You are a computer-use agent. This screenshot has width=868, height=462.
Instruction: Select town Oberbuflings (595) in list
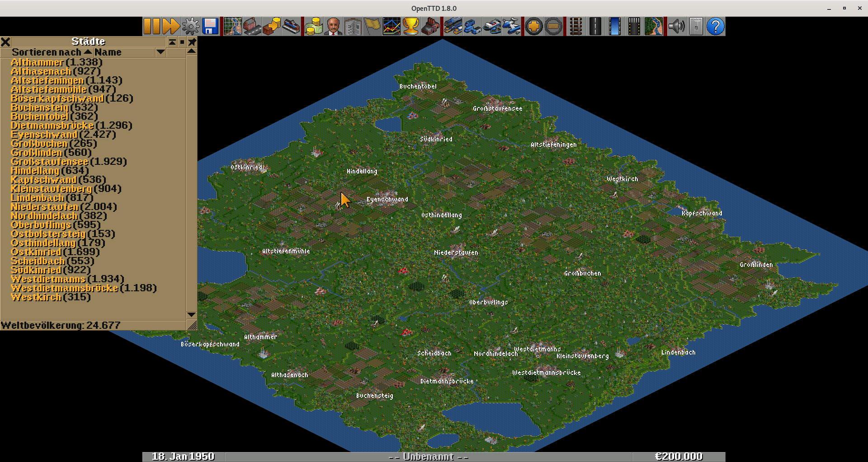pyautogui.click(x=56, y=225)
